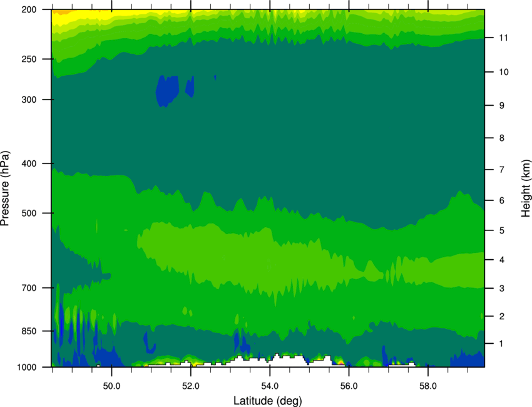
Task: Click the 11 km height label
Action: [503, 38]
